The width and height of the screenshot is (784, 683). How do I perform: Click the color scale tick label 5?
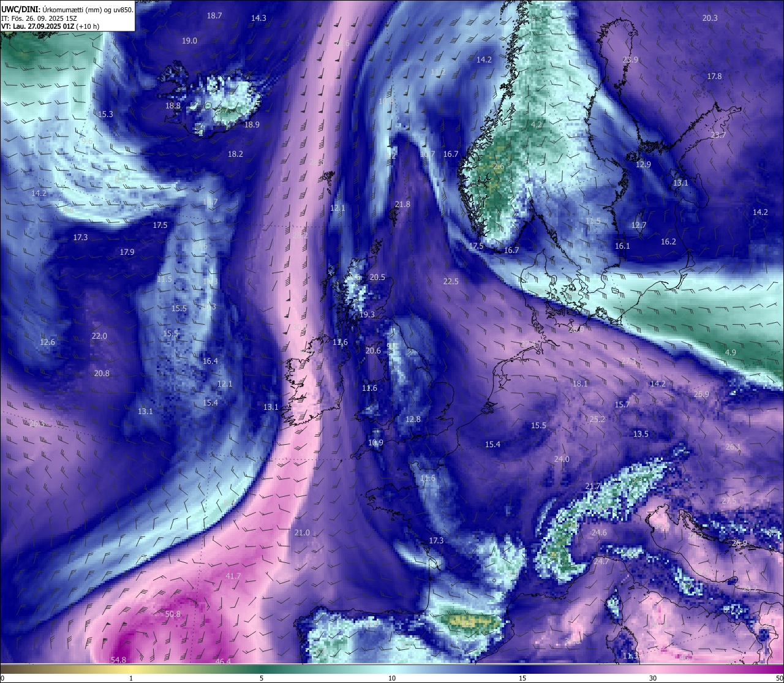tap(262, 678)
